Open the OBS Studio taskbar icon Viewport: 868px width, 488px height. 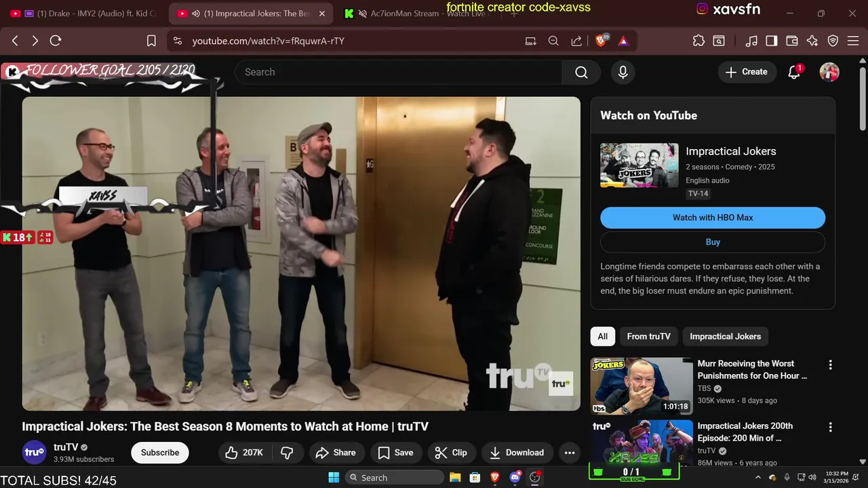[535, 477]
